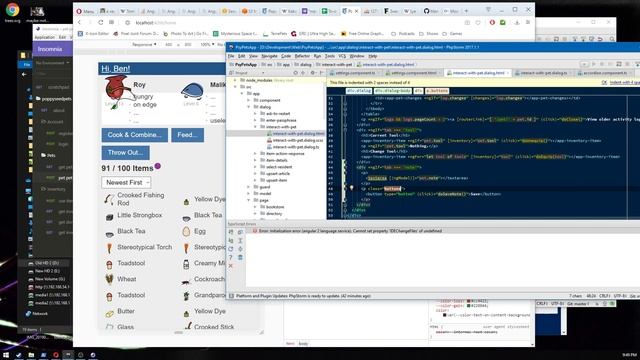Click Malik's blue pet avatar
This screenshot has width=640, height=360.
[x=192, y=91]
